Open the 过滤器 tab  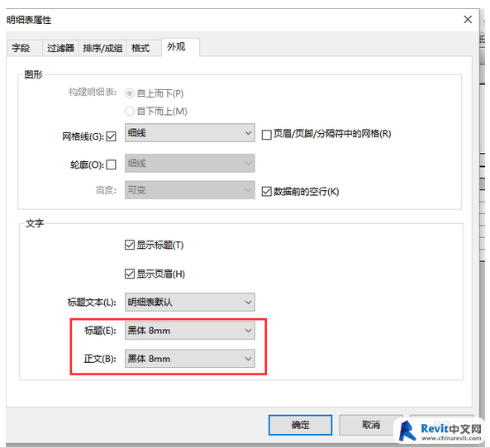click(60, 48)
